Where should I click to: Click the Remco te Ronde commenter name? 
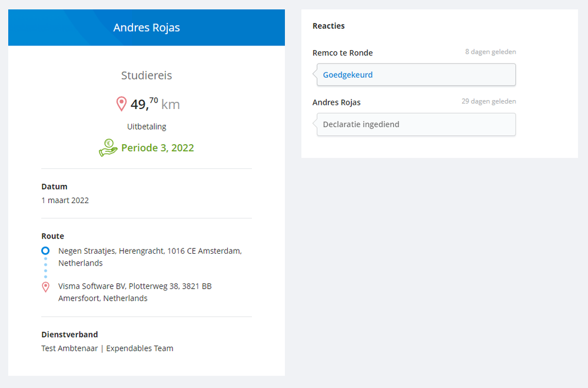pyautogui.click(x=343, y=53)
